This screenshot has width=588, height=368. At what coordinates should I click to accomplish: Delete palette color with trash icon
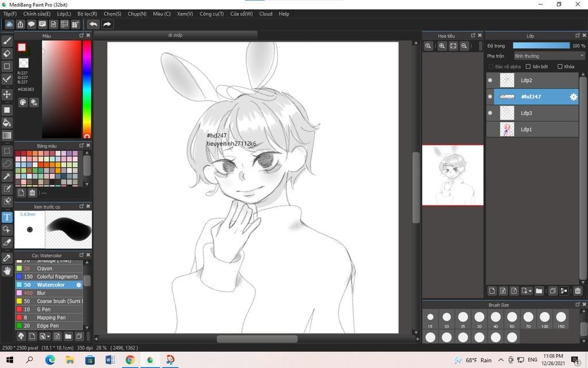pyautogui.click(x=32, y=193)
